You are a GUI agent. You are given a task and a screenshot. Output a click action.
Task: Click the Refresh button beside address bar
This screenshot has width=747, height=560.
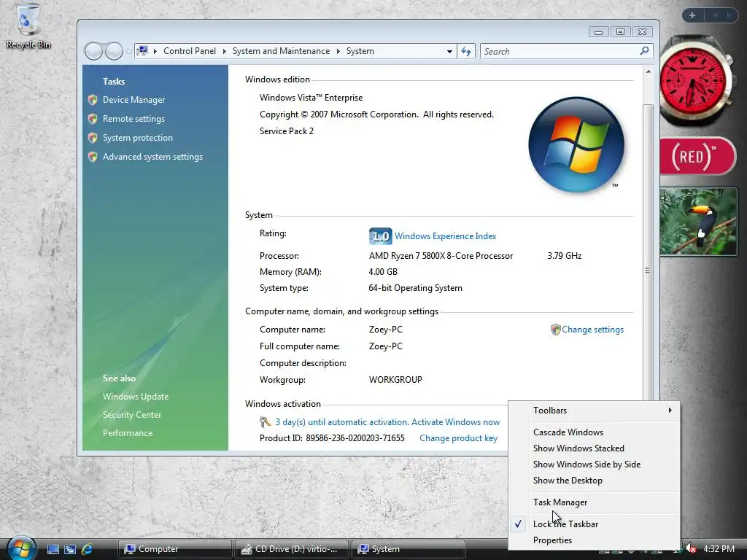pos(466,52)
